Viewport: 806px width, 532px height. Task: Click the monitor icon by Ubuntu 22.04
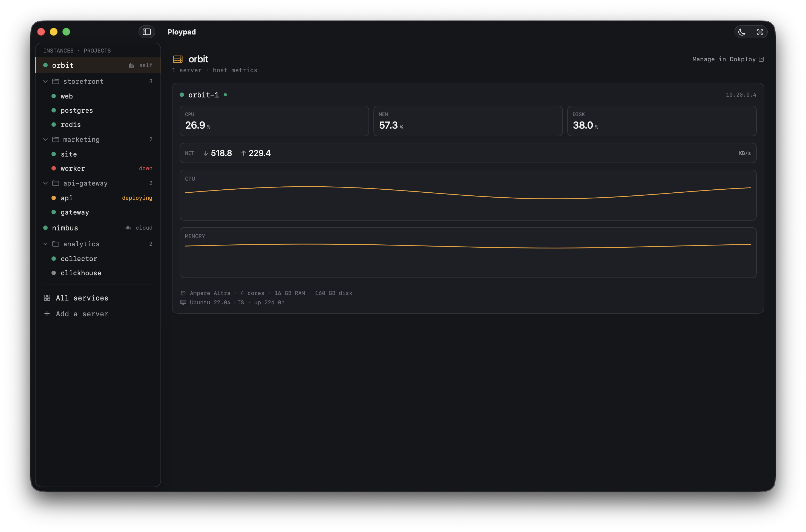pos(183,302)
